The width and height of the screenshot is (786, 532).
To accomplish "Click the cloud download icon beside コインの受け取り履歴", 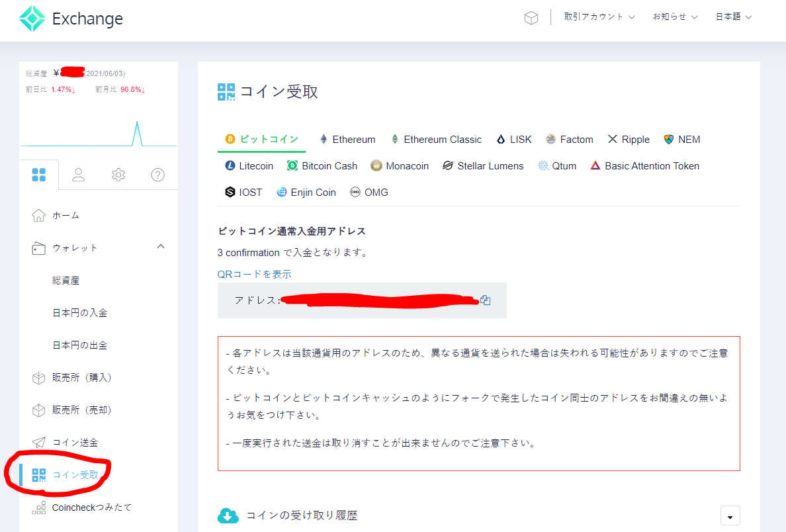I will coord(228,515).
